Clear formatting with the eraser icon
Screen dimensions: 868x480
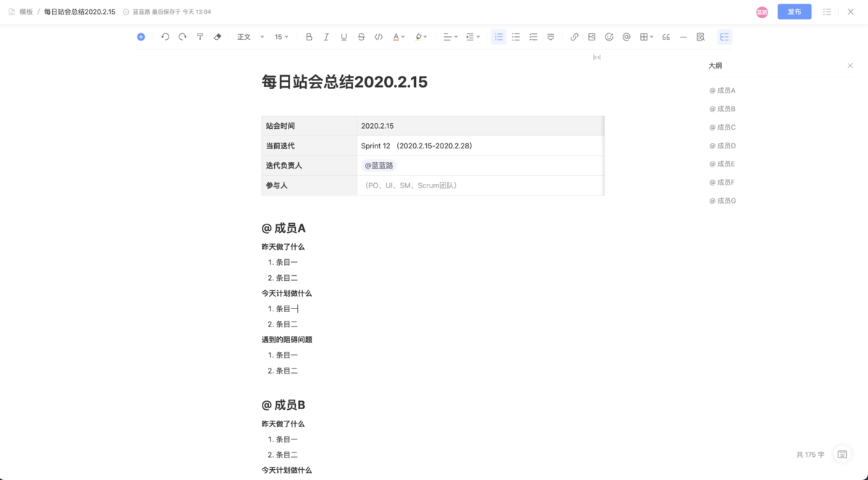pos(217,37)
